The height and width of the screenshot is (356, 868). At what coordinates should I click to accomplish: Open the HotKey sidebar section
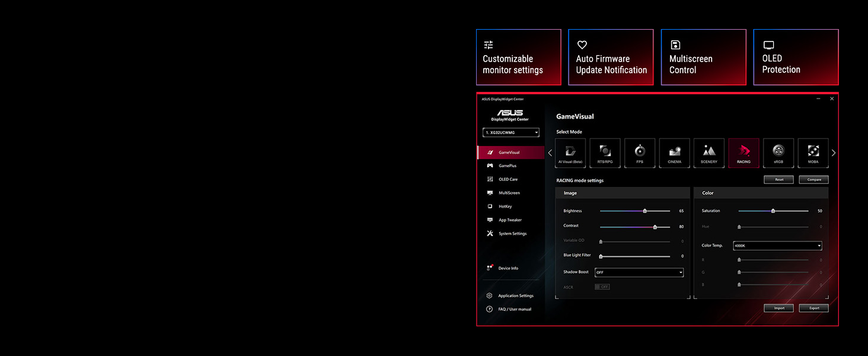(x=511, y=206)
